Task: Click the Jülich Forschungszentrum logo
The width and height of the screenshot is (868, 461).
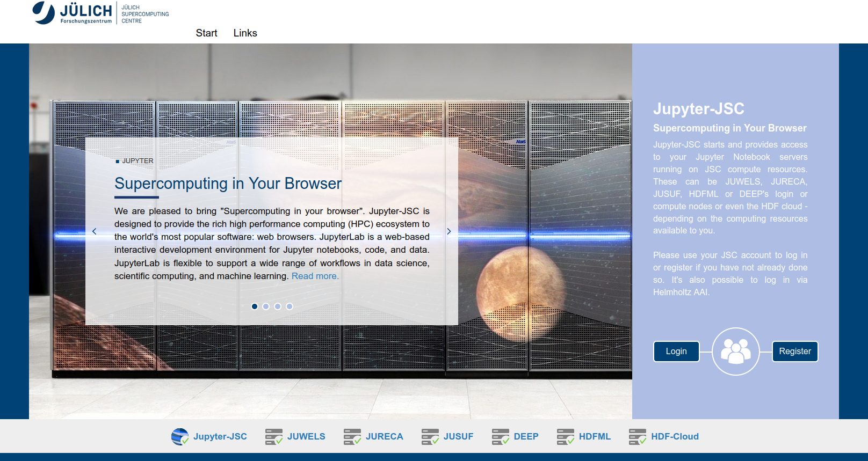Action: (x=73, y=13)
